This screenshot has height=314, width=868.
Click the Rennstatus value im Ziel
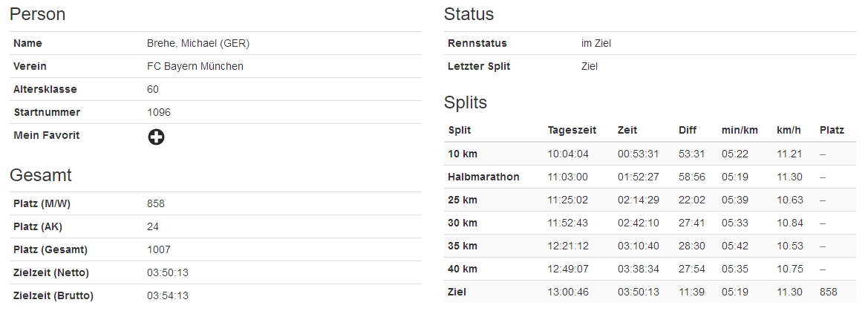tap(596, 43)
